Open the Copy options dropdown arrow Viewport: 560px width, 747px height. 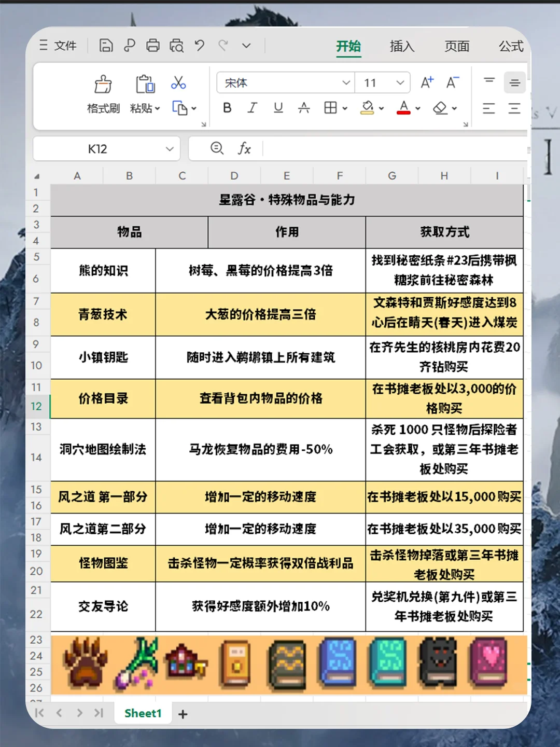point(194,108)
